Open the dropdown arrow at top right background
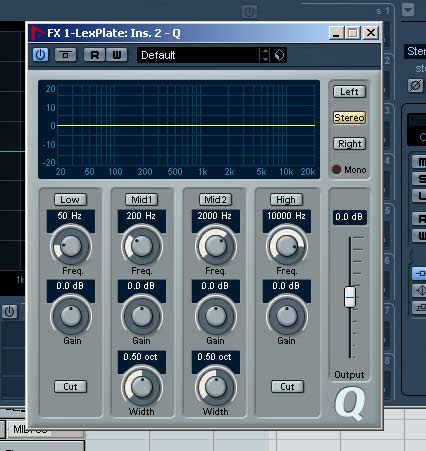 (x=408, y=9)
